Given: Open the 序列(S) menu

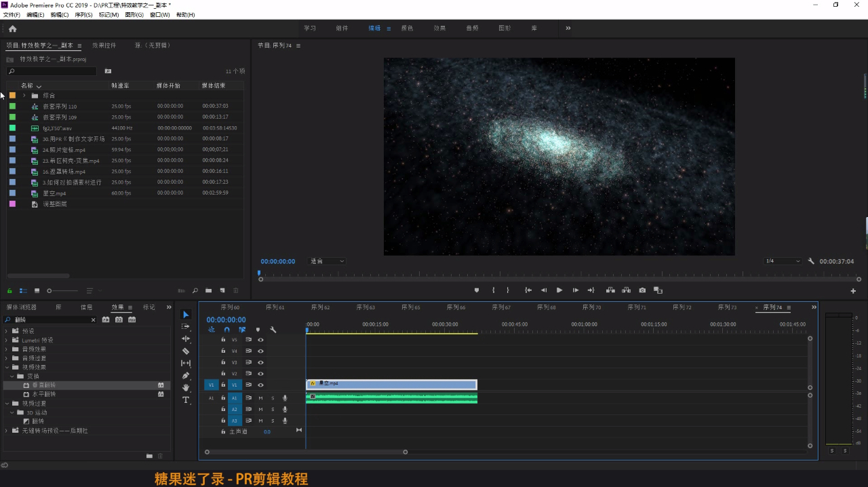Looking at the screenshot, I should (83, 14).
